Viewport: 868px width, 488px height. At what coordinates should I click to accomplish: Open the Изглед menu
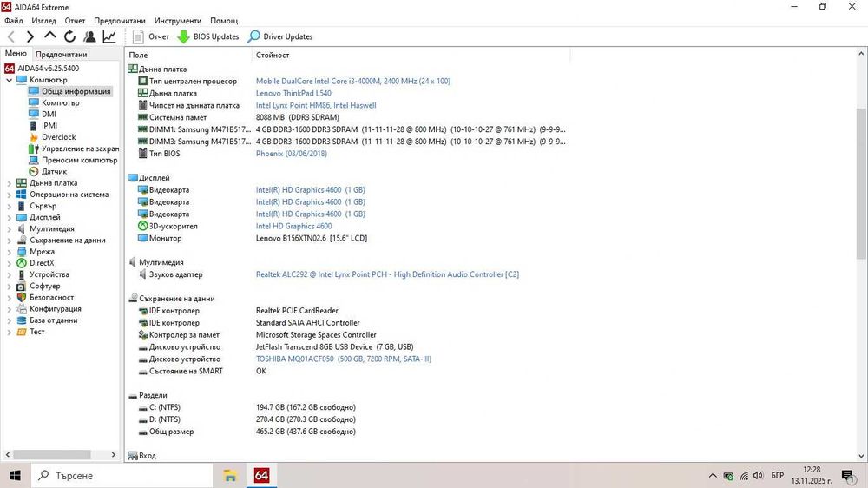(x=43, y=21)
